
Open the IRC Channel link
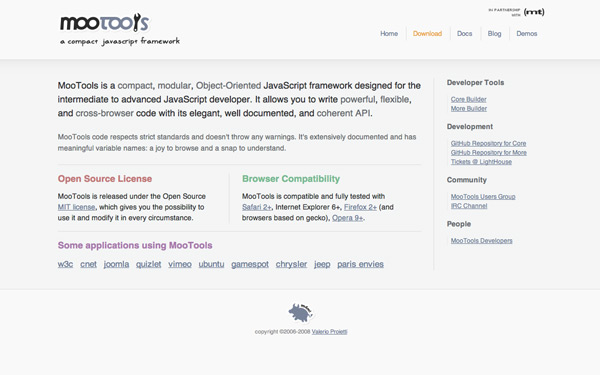point(469,206)
